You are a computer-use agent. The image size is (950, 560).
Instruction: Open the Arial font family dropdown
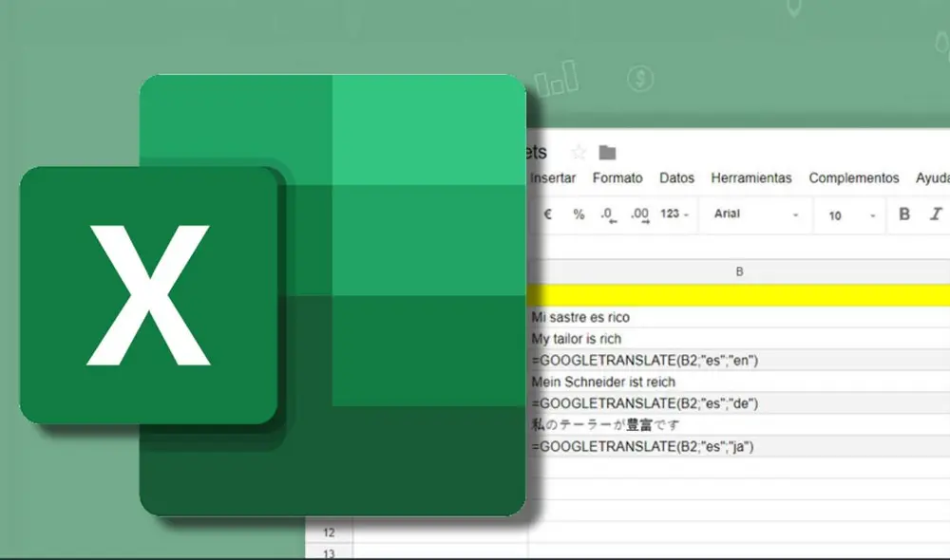(x=750, y=215)
